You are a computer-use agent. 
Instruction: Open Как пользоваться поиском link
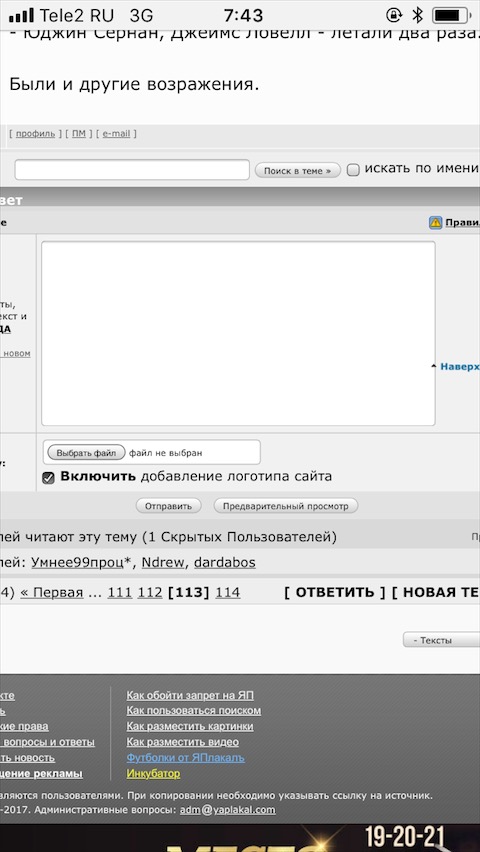point(194,711)
